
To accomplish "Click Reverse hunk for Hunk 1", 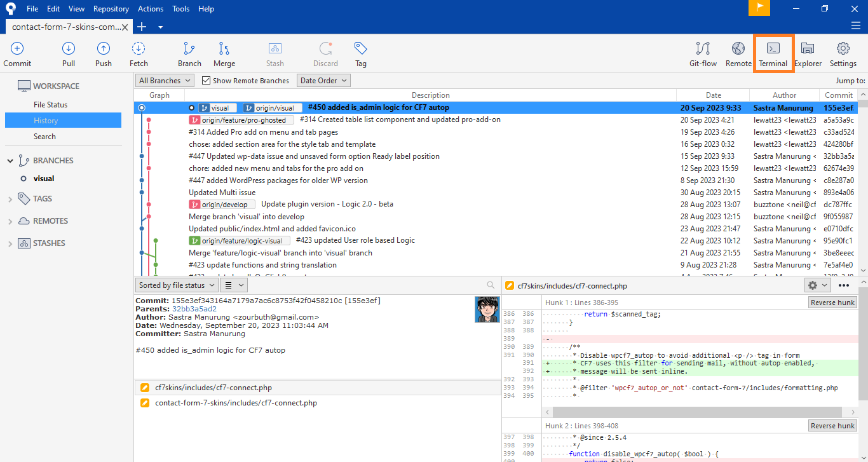I will (832, 302).
